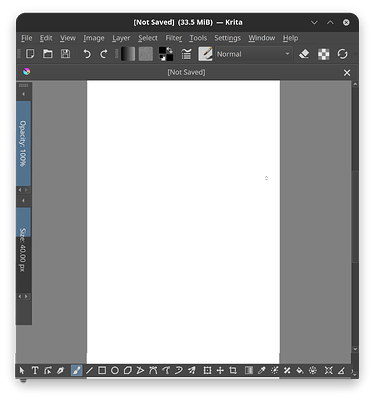Click the vertical canvas scrollbar
Image resolution: width=375 pixels, height=400 pixels.
[355, 217]
